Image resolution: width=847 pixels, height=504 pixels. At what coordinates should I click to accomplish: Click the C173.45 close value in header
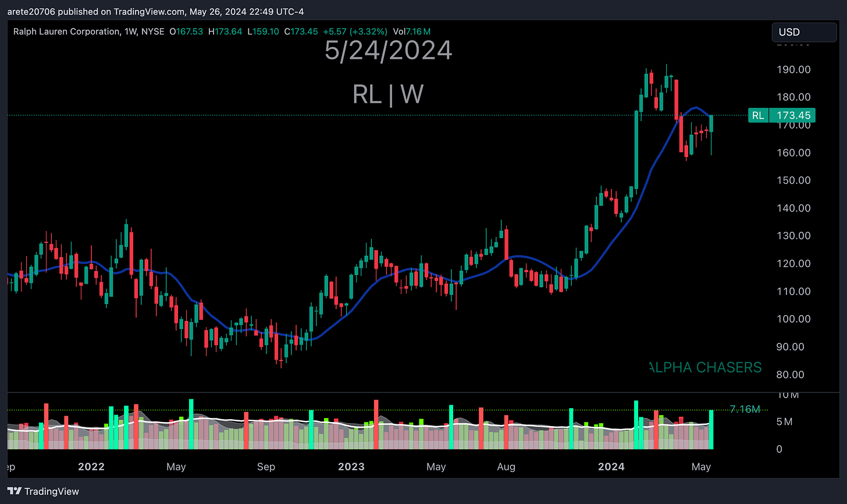pyautogui.click(x=302, y=31)
